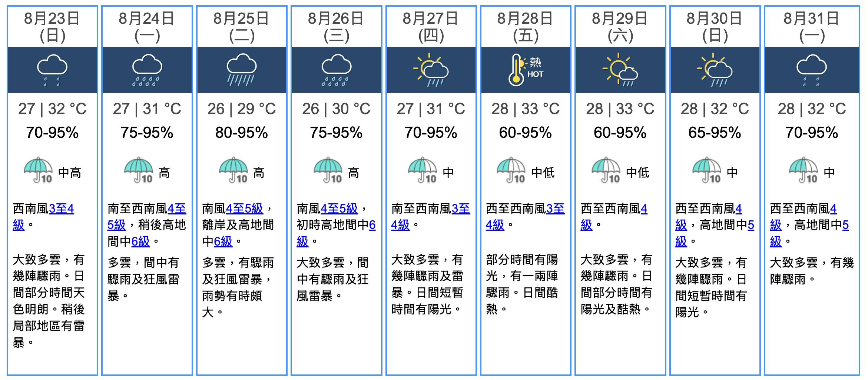Click the HOT thermometer icon for 8月28日
This screenshot has height=380, width=868.
pyautogui.click(x=526, y=70)
